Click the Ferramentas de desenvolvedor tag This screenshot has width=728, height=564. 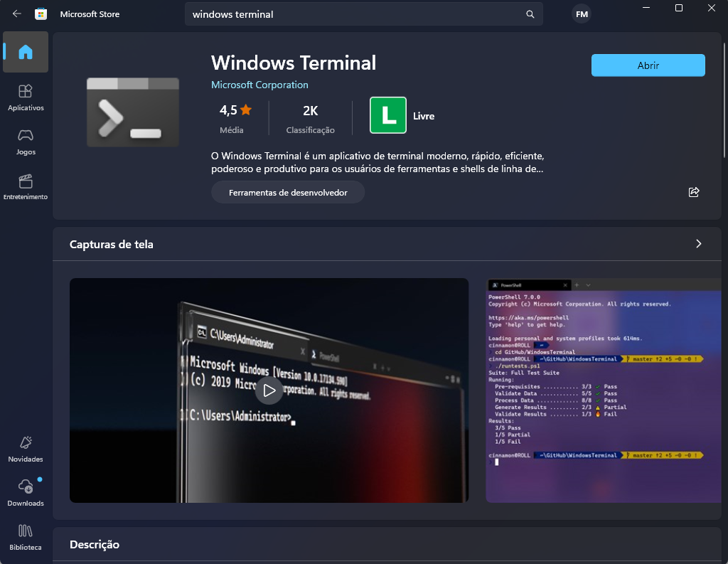click(x=288, y=192)
